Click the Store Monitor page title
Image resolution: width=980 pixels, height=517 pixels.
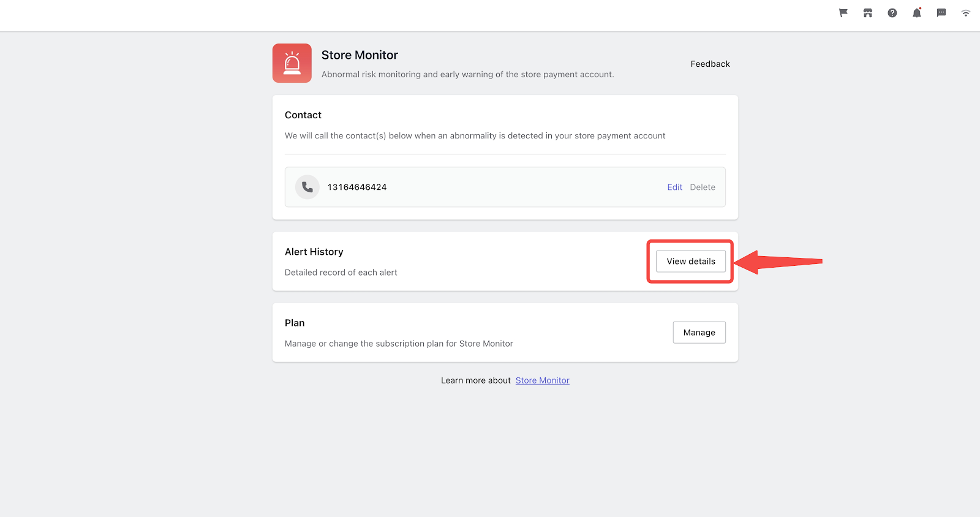point(360,55)
